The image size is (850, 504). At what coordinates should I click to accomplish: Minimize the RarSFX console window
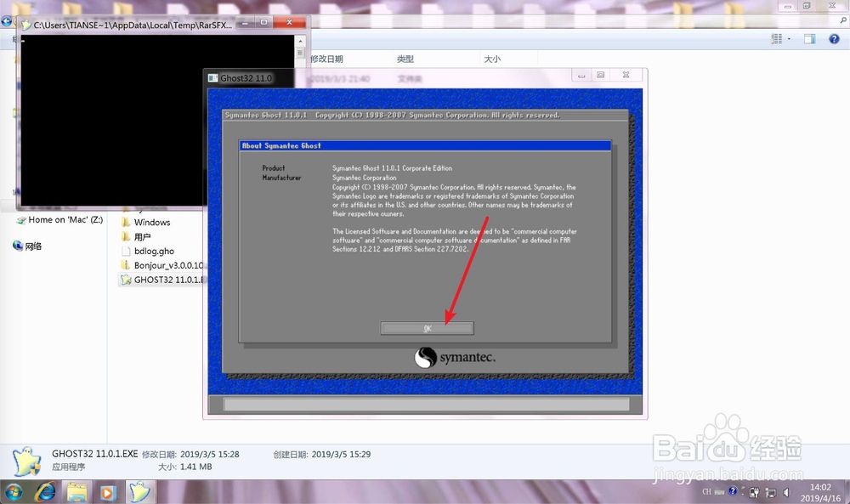coord(245,23)
